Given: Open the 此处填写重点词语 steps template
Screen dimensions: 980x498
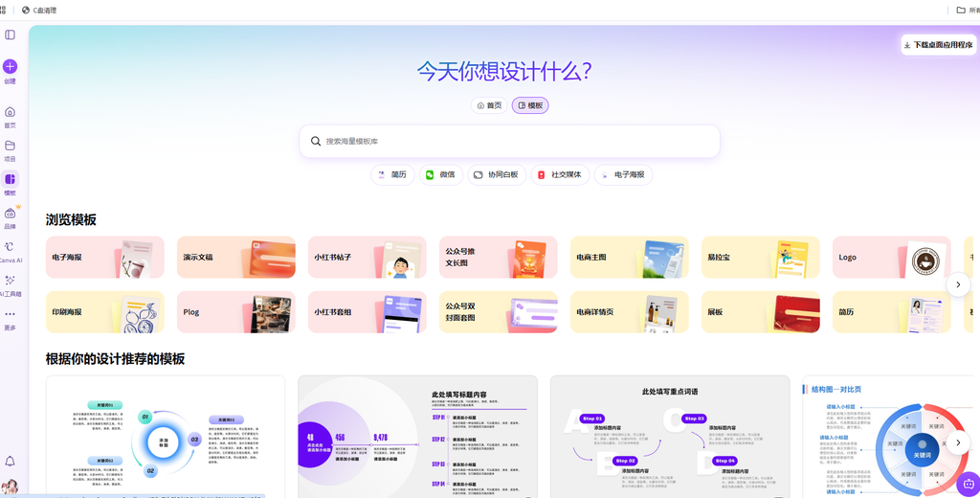Looking at the screenshot, I should tap(670, 437).
